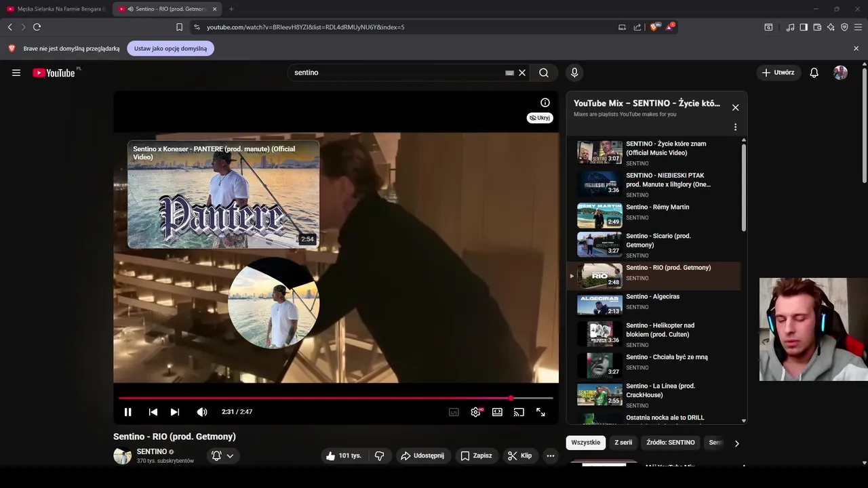The height and width of the screenshot is (488, 868).
Task: Bookmark this page icon
Action: pos(179,27)
